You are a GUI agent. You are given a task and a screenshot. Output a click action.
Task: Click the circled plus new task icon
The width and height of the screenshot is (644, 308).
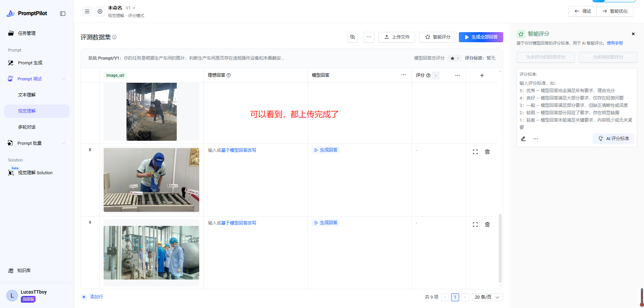coord(100,11)
